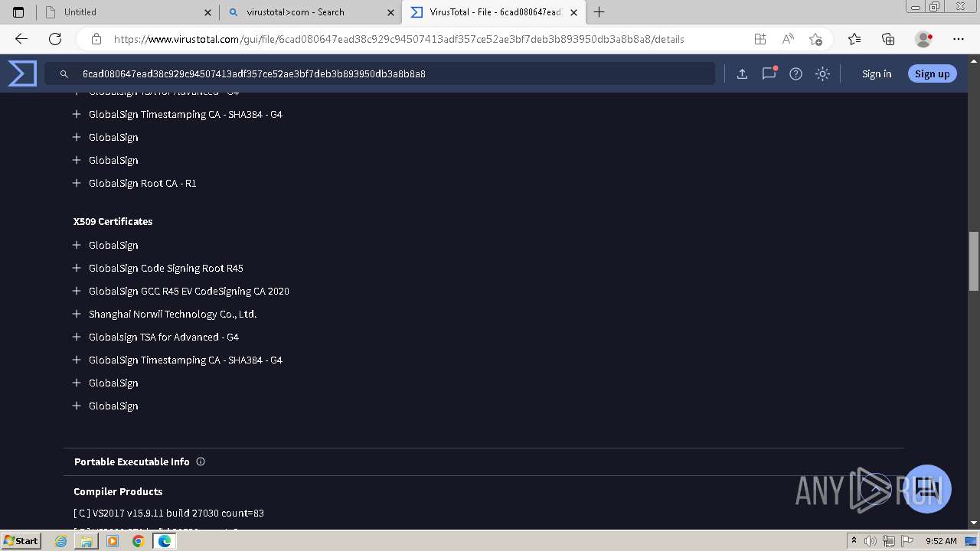980x551 pixels.
Task: Click the Microsoft Edge taskbar icon
Action: point(164,541)
